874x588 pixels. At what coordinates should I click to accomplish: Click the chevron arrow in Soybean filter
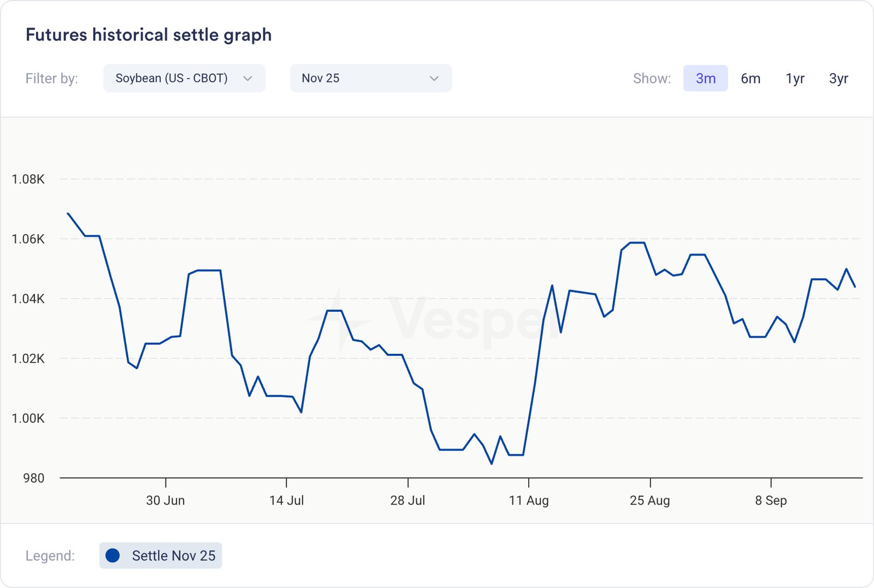click(247, 79)
